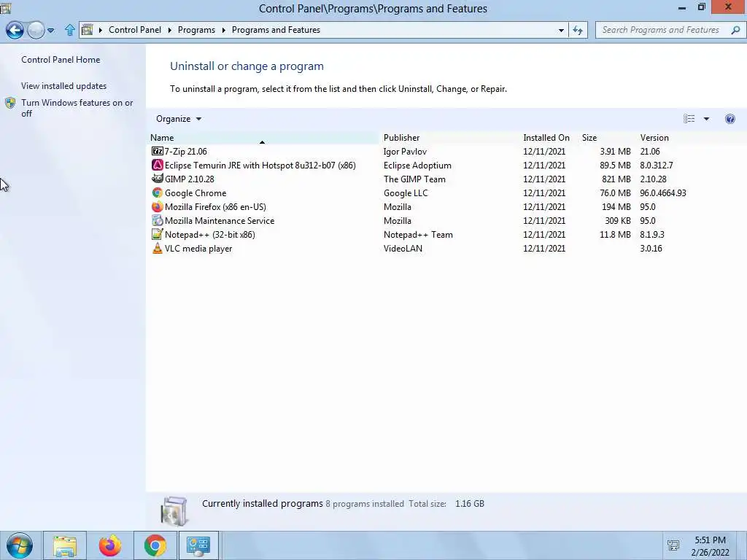
Task: Sort by the Name column header
Action: (x=263, y=138)
